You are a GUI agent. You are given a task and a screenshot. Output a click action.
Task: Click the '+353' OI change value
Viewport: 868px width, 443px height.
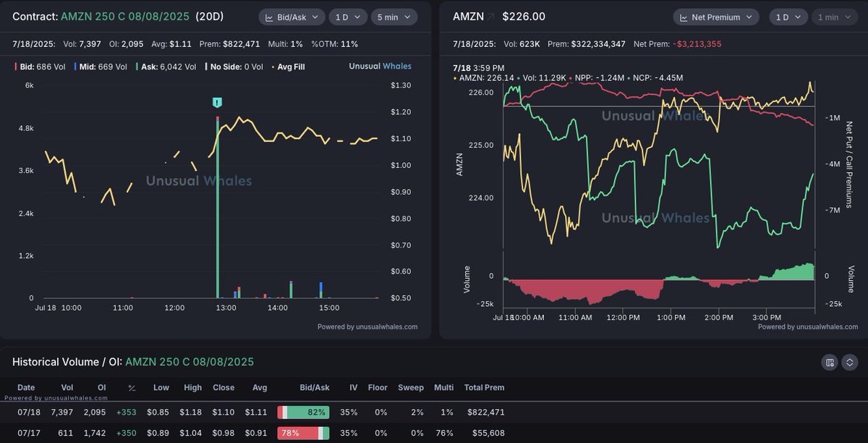127,412
